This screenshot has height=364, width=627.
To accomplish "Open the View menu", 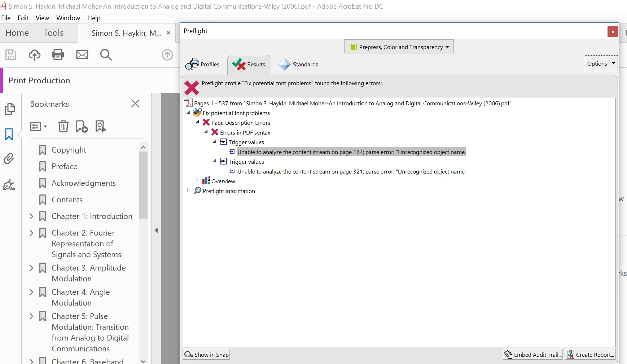I will (x=42, y=18).
